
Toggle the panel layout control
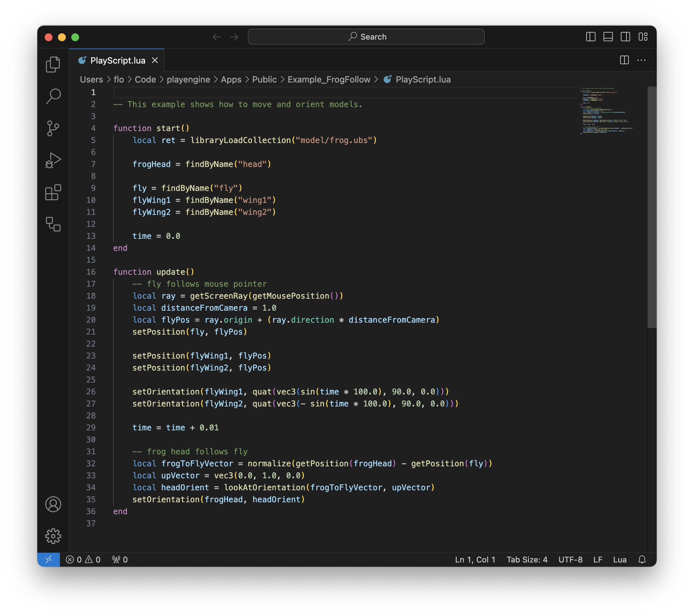(608, 37)
